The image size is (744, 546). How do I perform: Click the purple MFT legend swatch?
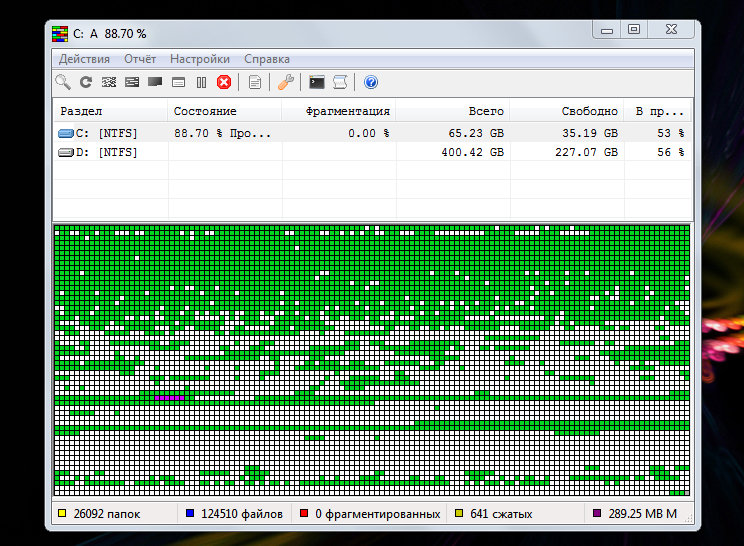(x=597, y=513)
